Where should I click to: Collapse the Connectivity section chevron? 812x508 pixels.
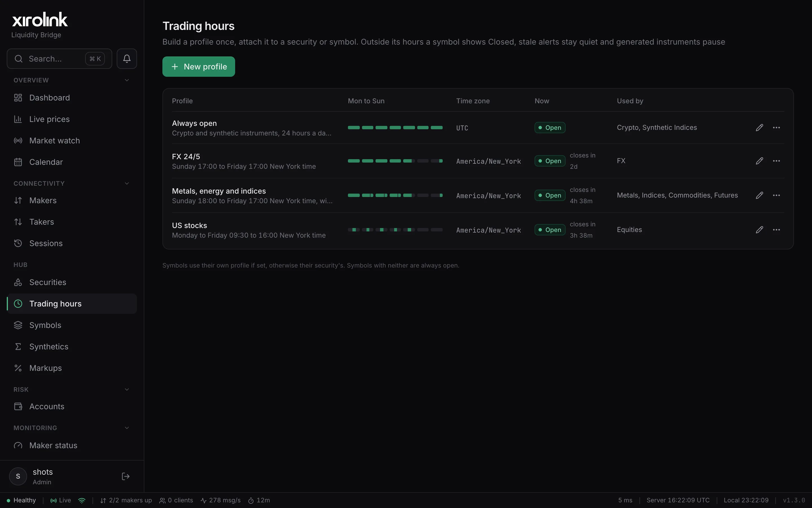pyautogui.click(x=127, y=183)
